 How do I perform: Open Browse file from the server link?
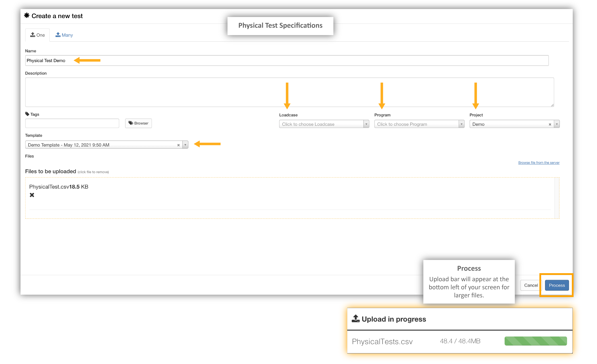pos(539,163)
